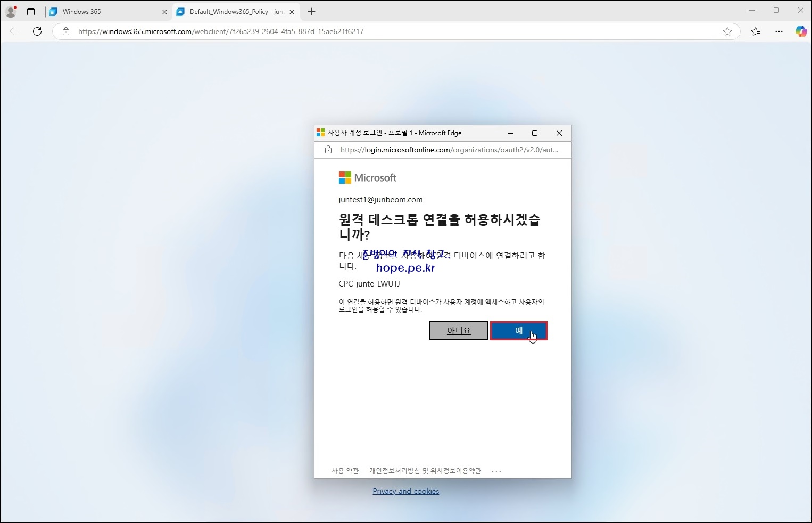Click the Microsoft logo in popup

coord(368,177)
